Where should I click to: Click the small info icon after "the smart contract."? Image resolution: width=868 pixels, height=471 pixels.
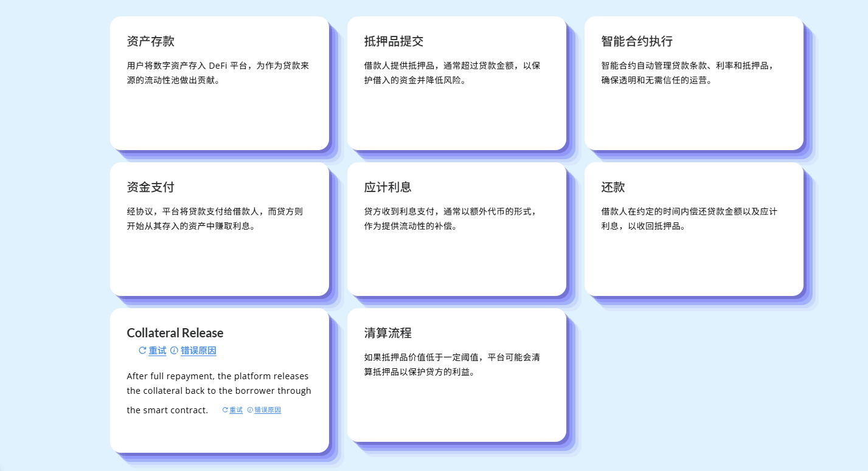(x=250, y=410)
